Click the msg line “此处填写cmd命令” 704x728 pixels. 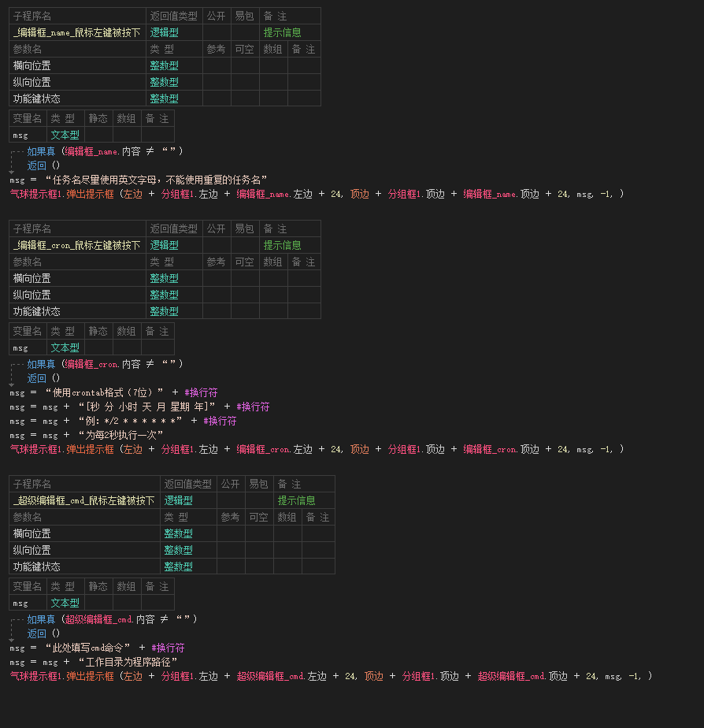(97, 648)
